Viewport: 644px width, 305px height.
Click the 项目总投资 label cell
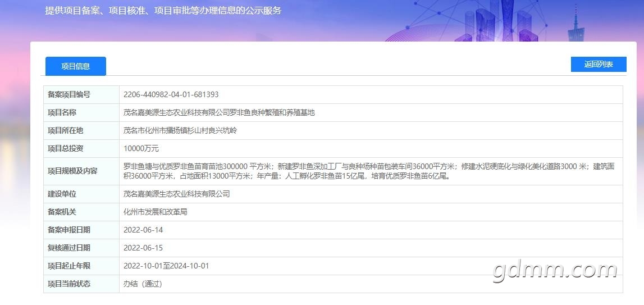point(81,148)
